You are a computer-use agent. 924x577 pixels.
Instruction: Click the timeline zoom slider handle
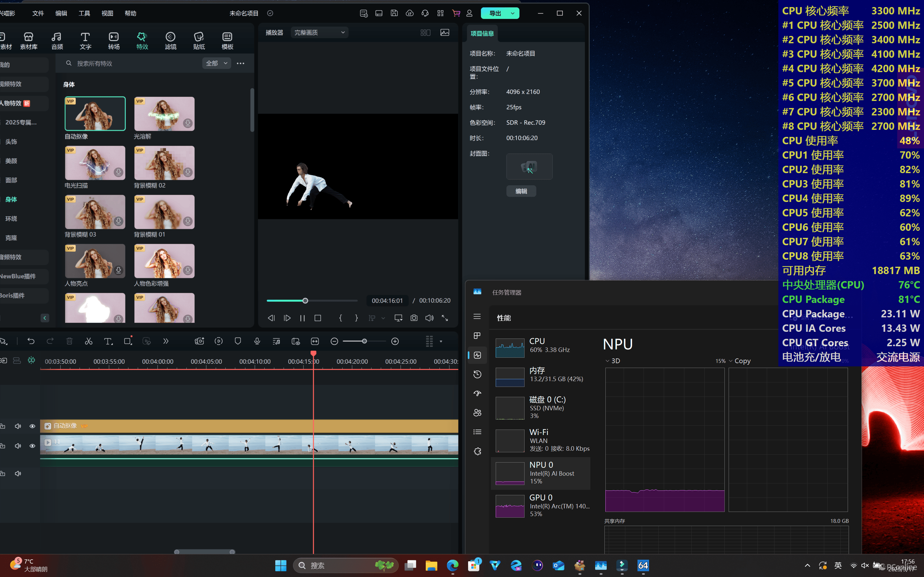click(364, 341)
